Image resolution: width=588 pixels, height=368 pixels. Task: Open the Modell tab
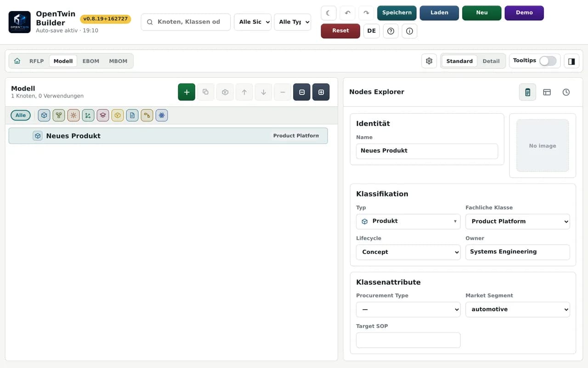click(63, 61)
